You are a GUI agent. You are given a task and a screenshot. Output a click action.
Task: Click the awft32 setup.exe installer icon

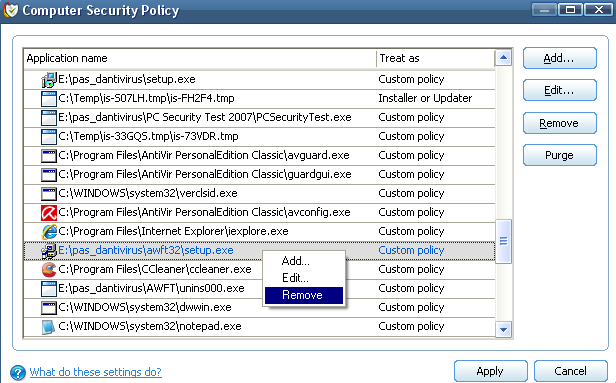[49, 251]
